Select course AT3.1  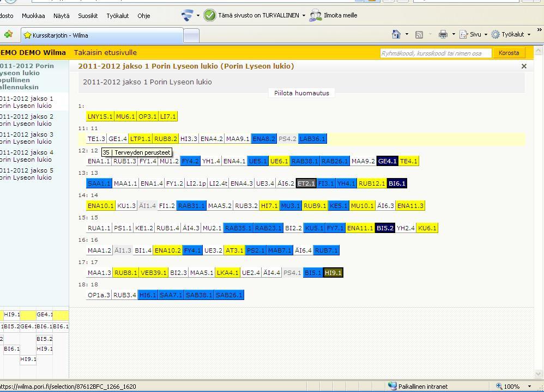pyautogui.click(x=234, y=250)
